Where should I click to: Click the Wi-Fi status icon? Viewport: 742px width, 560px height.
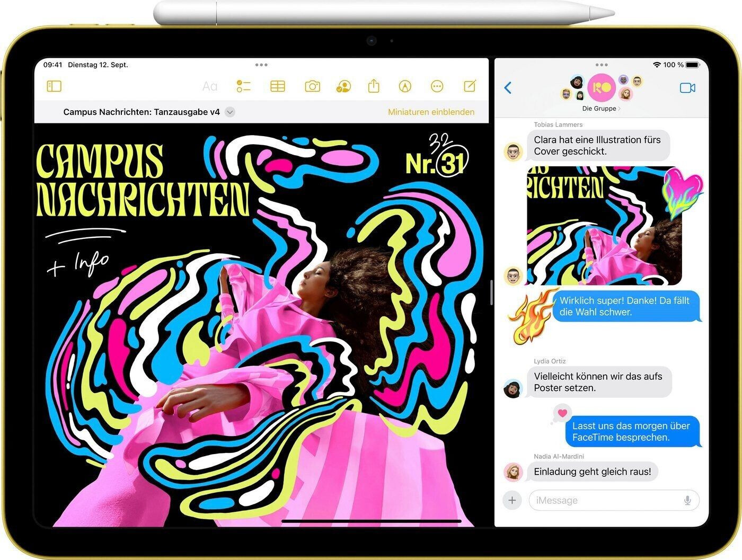tap(657, 65)
